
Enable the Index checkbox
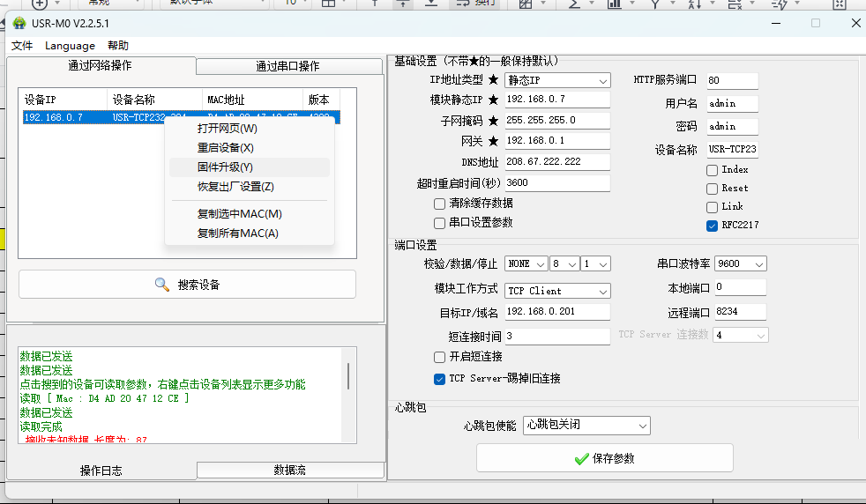[x=712, y=170]
